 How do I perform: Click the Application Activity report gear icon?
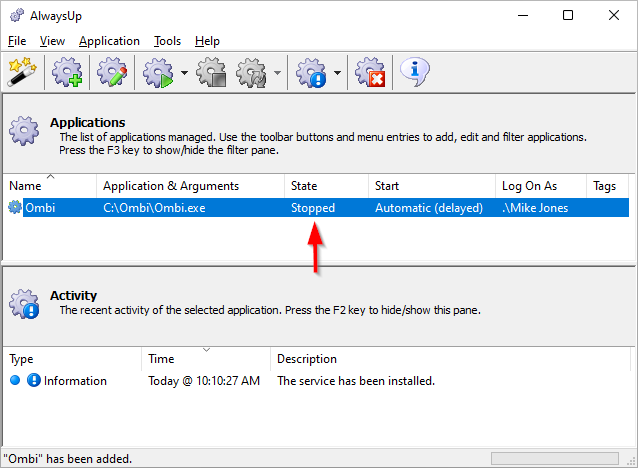pos(311,72)
